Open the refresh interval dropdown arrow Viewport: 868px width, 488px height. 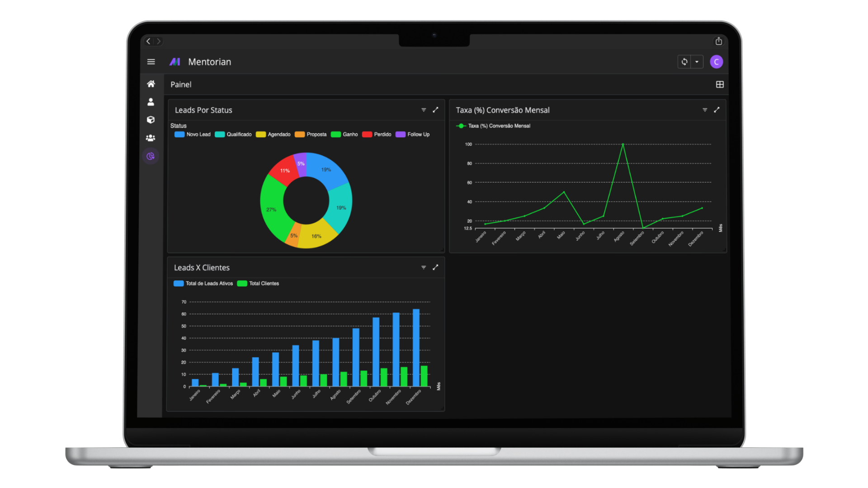pos(697,62)
